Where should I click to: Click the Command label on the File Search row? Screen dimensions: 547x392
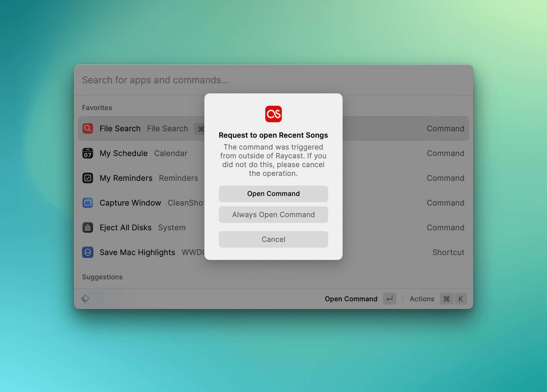tap(445, 128)
